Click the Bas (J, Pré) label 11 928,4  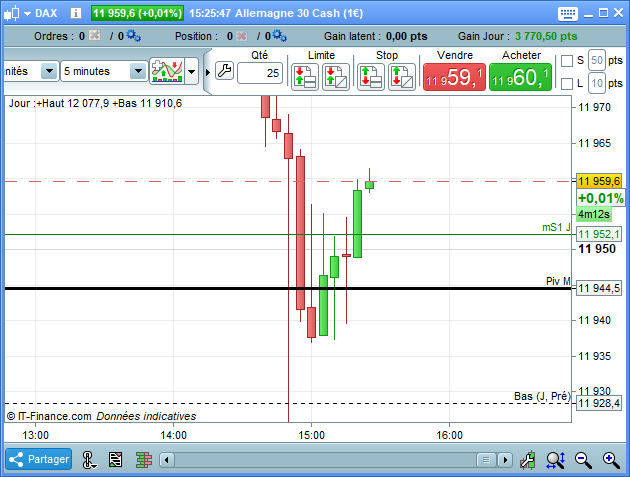tap(599, 403)
